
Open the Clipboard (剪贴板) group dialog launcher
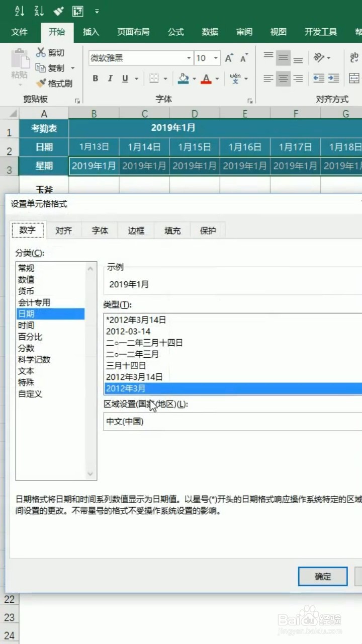(x=77, y=100)
